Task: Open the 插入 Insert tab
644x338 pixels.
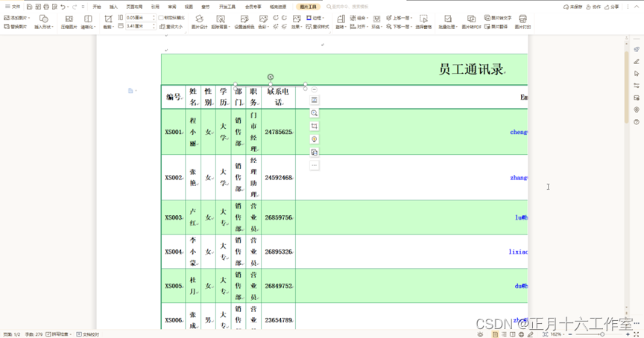Action: tap(113, 7)
